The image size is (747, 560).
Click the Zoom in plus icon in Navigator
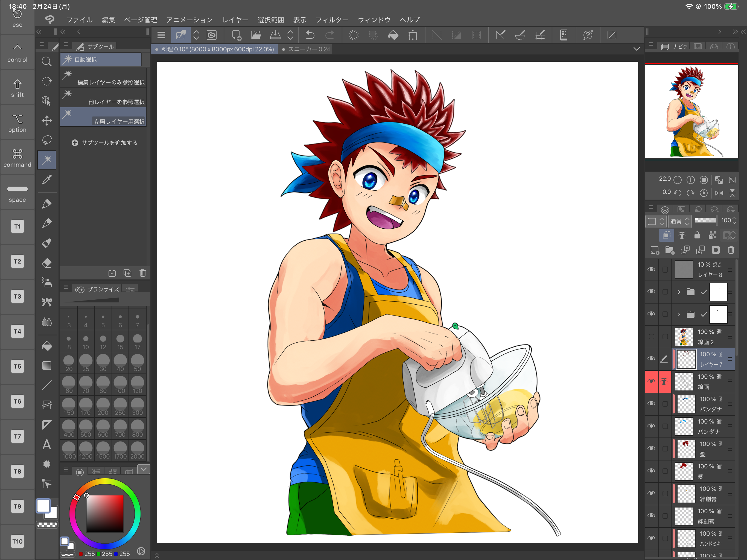pyautogui.click(x=691, y=180)
